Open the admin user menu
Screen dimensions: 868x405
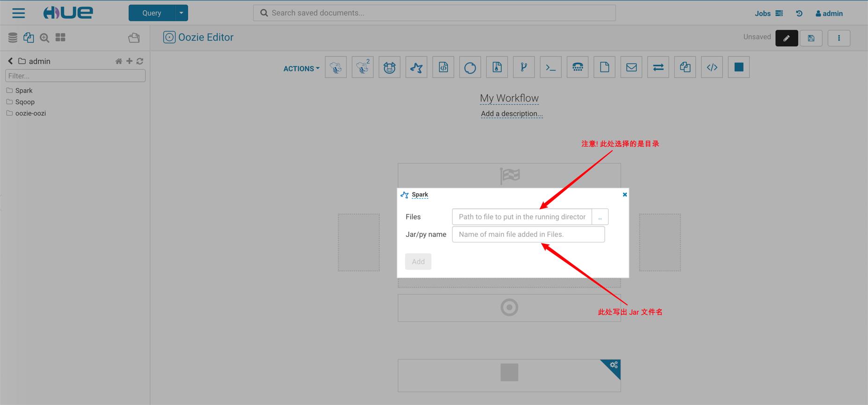829,14
